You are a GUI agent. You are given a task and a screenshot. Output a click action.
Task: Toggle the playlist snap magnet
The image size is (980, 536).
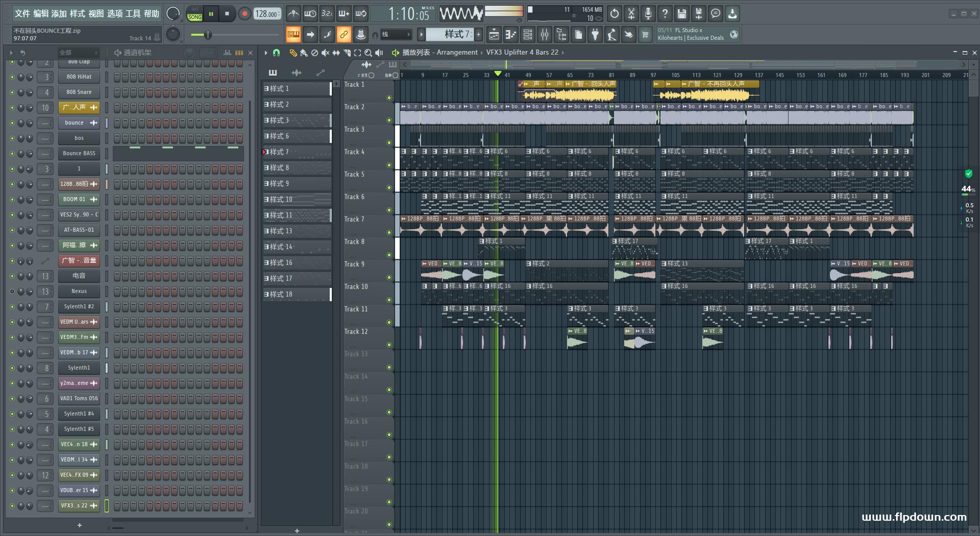[x=276, y=53]
